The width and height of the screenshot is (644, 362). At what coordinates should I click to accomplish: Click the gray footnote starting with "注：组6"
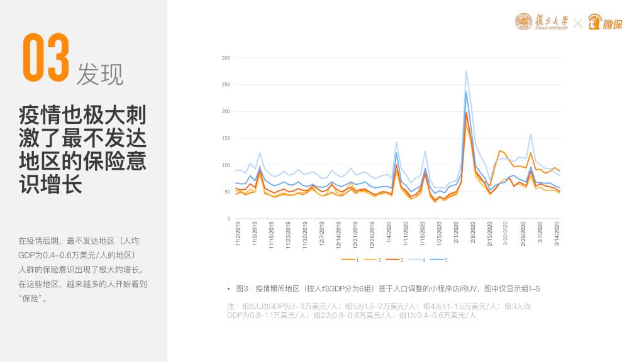point(379,310)
